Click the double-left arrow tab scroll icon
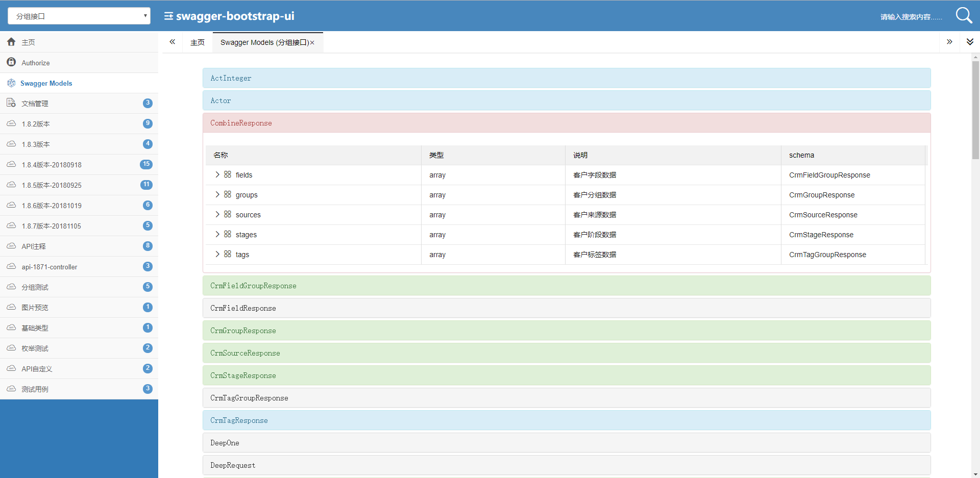This screenshot has height=478, width=980. click(173, 42)
